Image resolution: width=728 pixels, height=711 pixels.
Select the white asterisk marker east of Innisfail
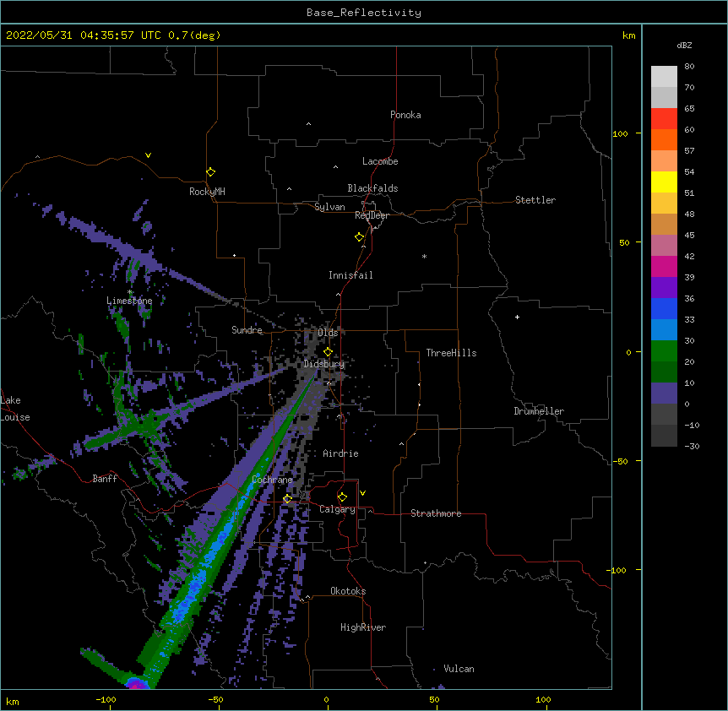pos(424,257)
